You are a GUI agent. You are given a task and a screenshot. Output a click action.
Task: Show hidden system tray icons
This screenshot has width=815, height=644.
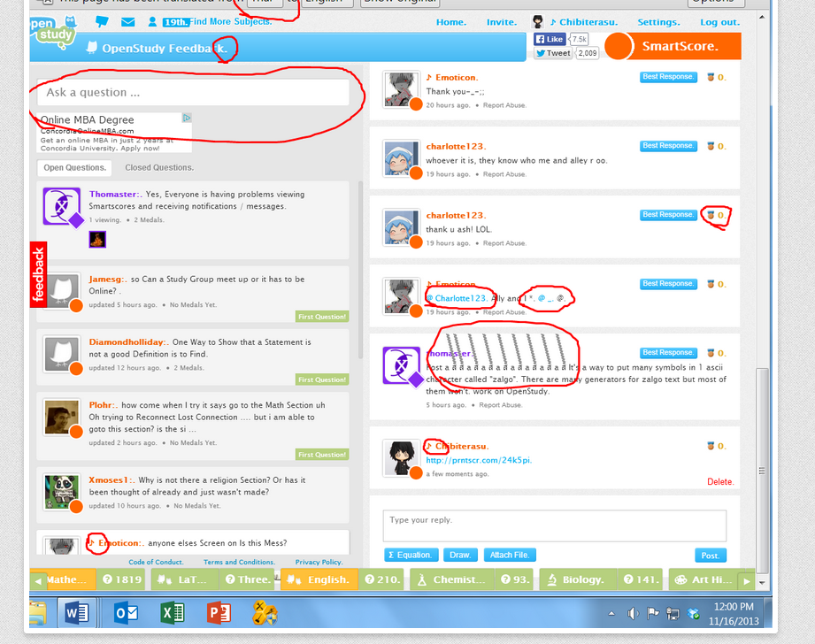pyautogui.click(x=611, y=614)
